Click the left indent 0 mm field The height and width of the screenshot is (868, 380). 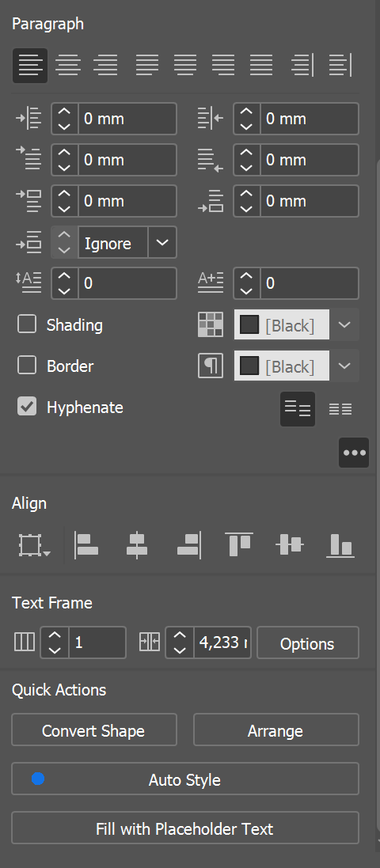pyautogui.click(x=127, y=119)
